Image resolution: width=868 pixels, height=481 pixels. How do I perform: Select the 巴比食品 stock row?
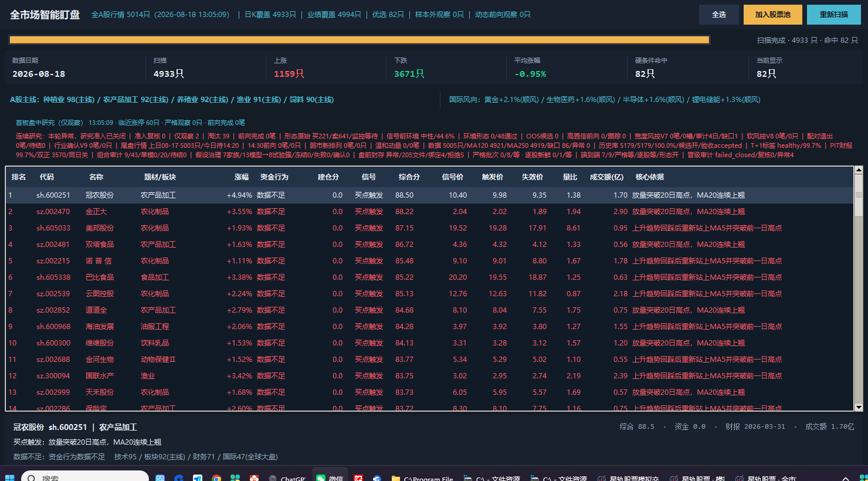430,277
